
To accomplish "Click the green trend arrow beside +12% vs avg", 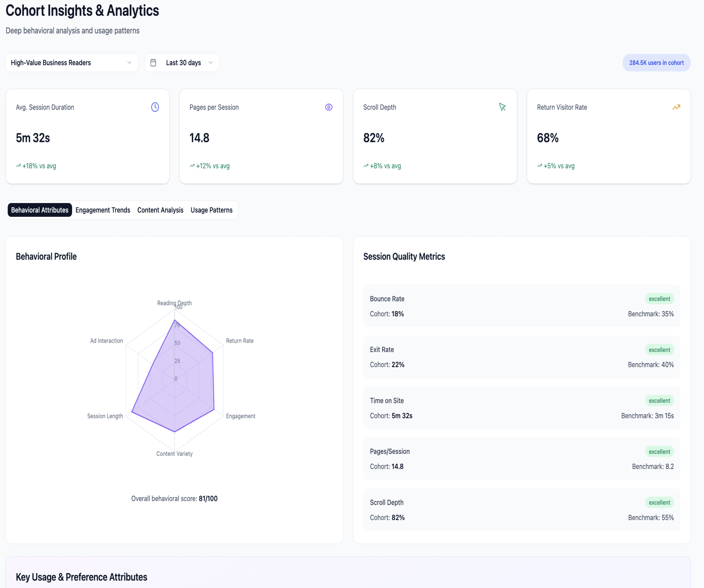I will (x=192, y=166).
